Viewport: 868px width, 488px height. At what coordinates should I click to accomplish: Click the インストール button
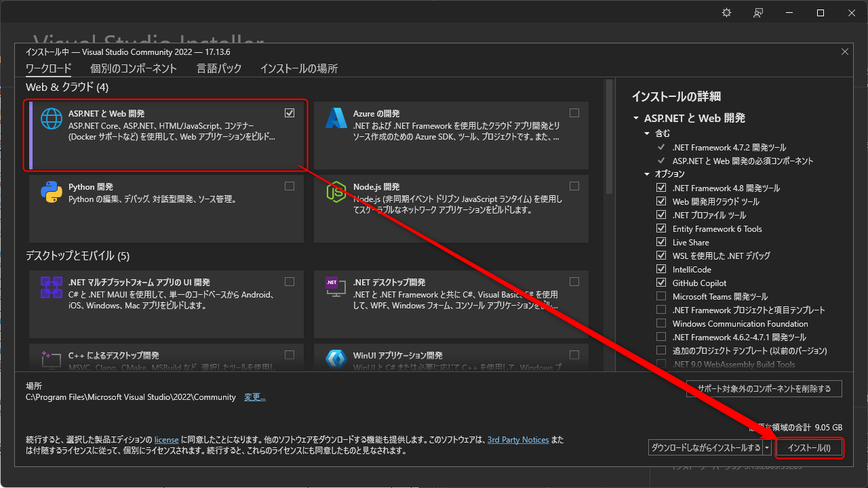pos(809,447)
